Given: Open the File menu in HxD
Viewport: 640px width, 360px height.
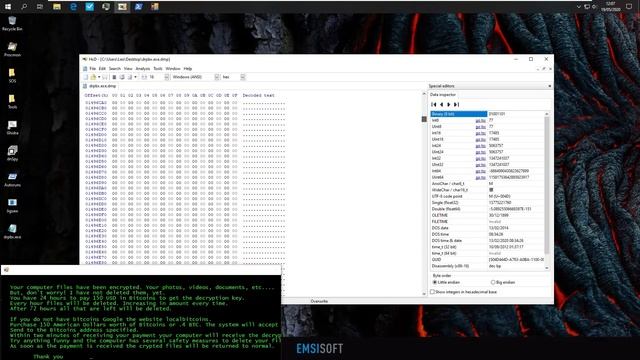Looking at the screenshot, I should (93, 69).
